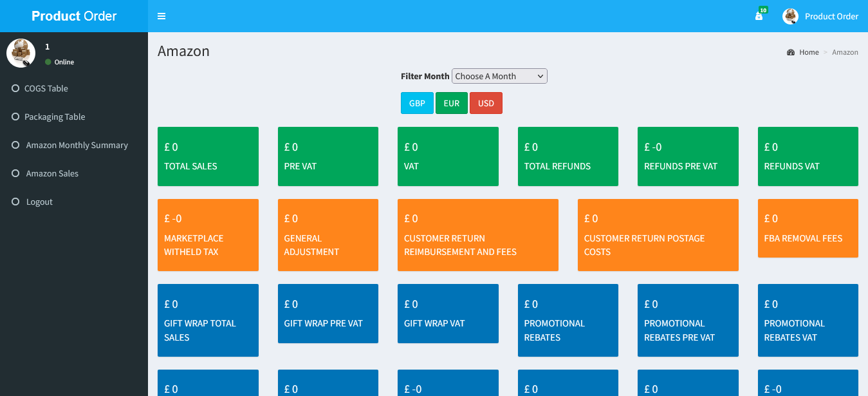Click the dashboard icon next to Home breadcrumb
Screen dimensions: 868x396
click(791, 52)
